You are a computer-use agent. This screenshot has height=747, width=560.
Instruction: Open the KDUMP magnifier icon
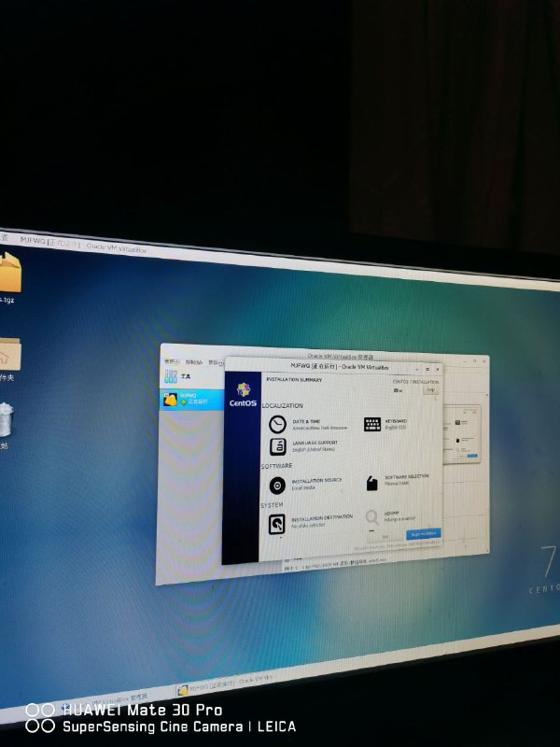371,517
